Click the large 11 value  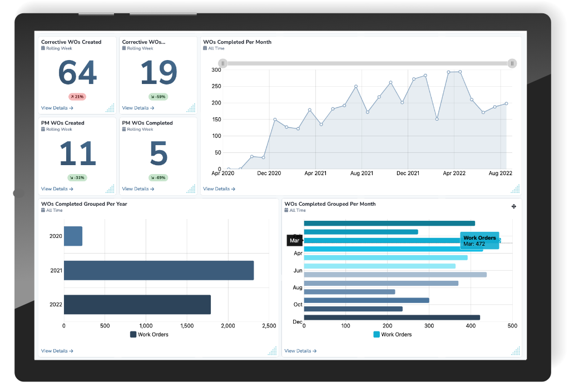click(78, 153)
